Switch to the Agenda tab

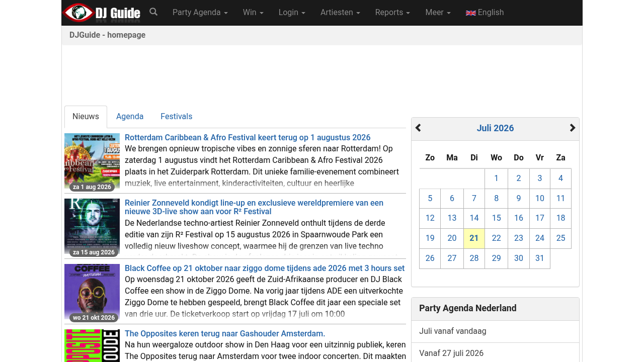click(130, 117)
